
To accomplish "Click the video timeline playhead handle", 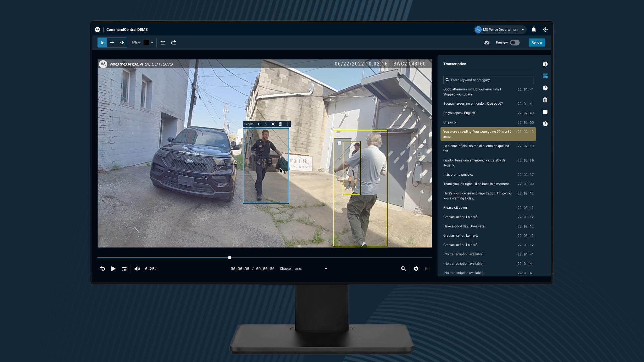I will point(230,258).
